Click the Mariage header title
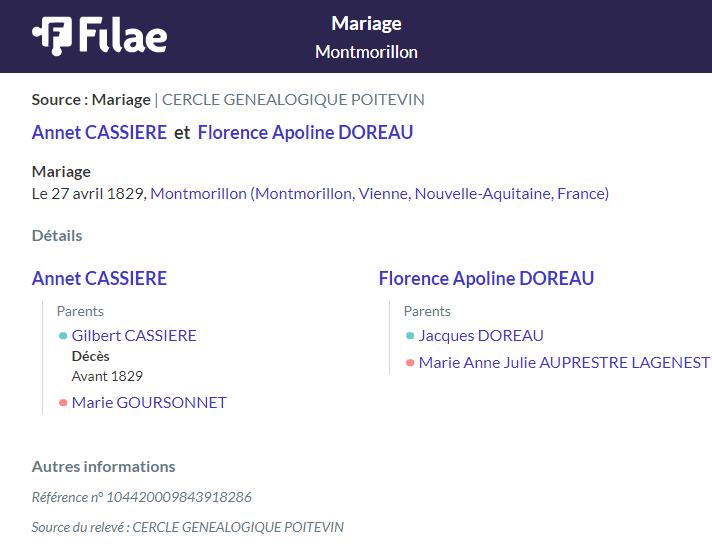This screenshot has width=712, height=554. point(366,24)
